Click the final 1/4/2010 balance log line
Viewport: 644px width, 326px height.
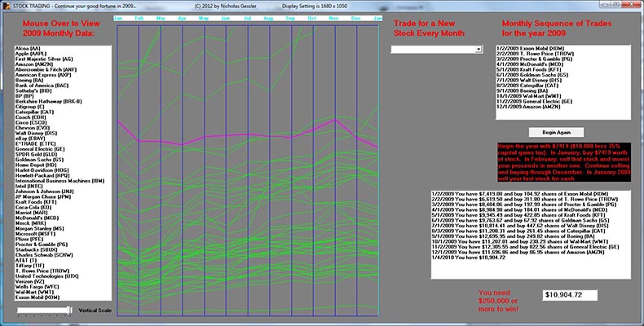(469, 258)
